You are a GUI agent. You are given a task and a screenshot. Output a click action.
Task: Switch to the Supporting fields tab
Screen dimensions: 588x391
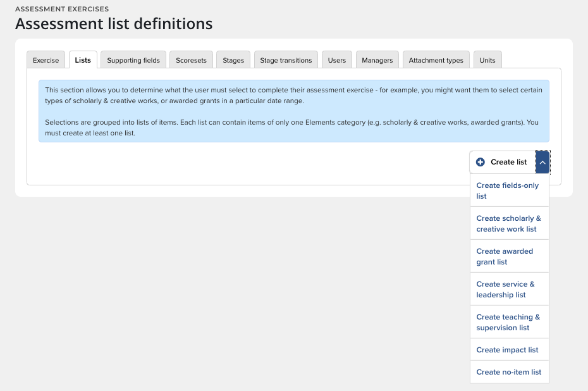[133, 60]
